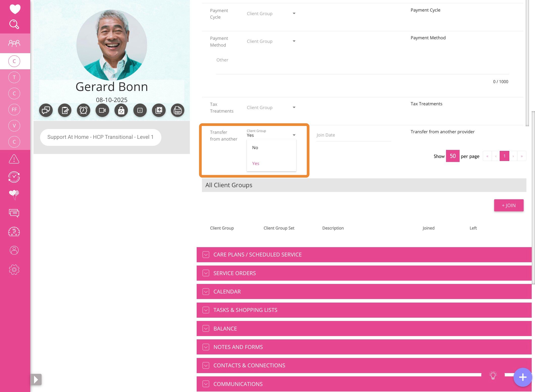Click the chat bubbles icon under profile

[x=46, y=110]
